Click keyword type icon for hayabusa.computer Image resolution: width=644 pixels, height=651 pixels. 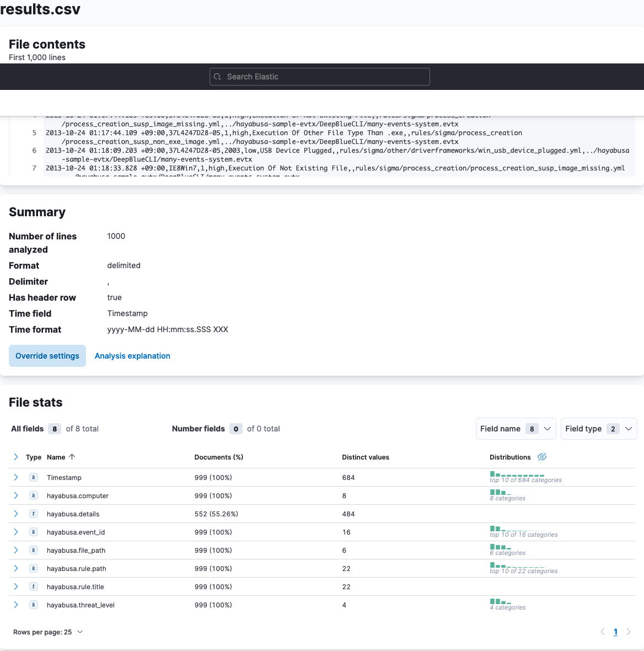tap(34, 496)
